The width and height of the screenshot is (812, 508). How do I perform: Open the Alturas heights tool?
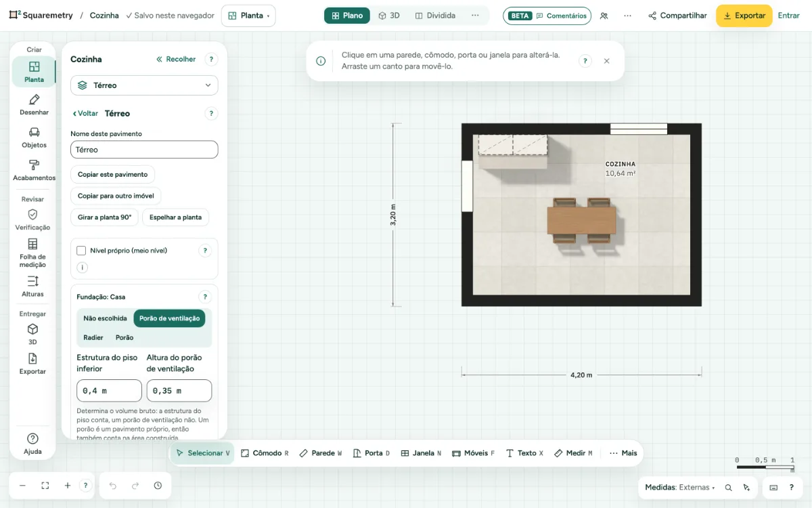point(32,286)
